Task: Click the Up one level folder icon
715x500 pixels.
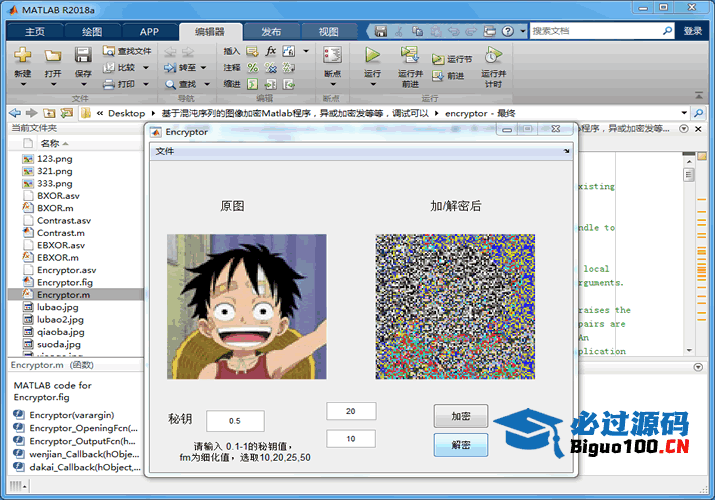Action: coord(49,113)
